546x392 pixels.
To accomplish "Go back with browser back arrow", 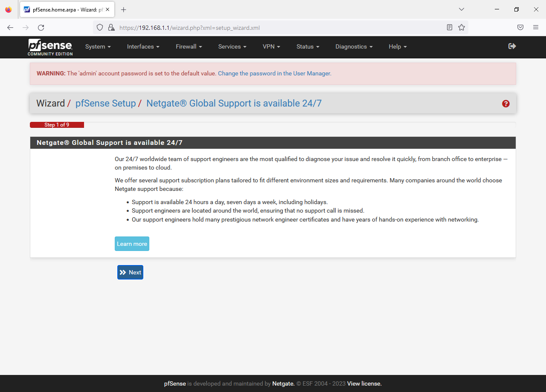I will point(10,27).
